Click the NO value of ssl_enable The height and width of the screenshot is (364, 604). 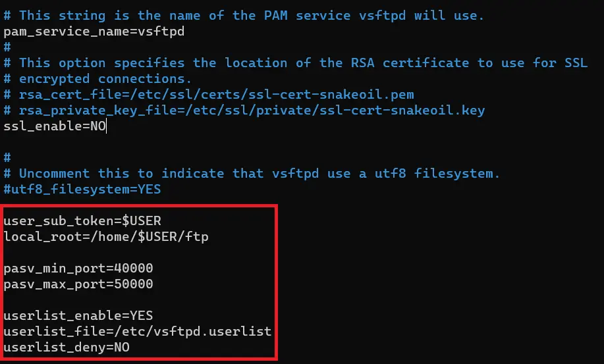coord(97,126)
